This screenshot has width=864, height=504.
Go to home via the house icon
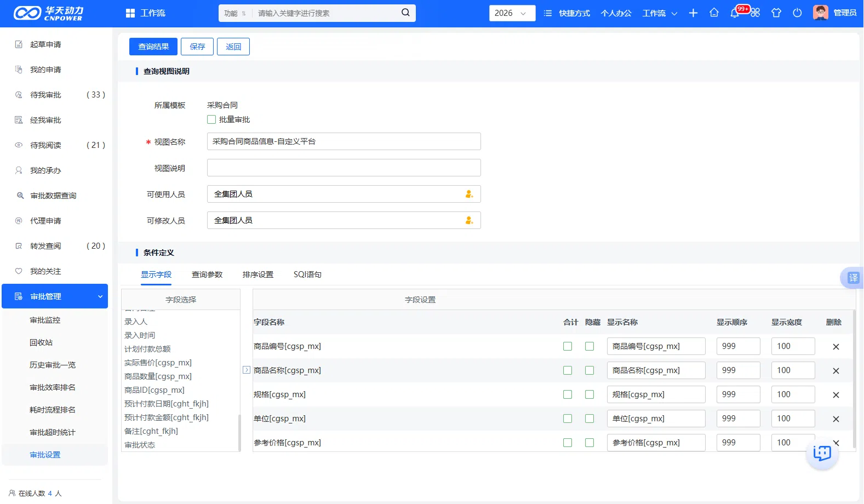point(714,13)
